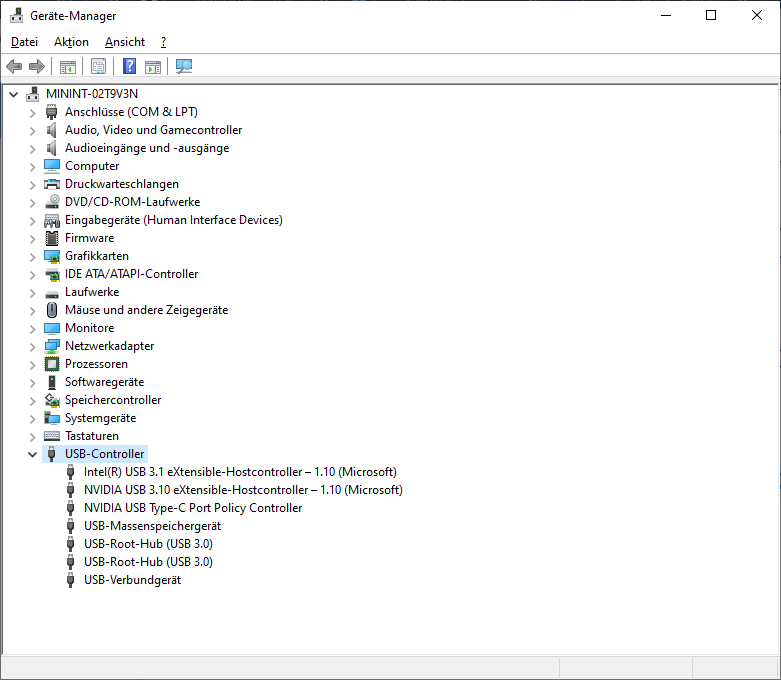Select the Monitore label
Viewport: 781px width, 680px height.
(90, 328)
